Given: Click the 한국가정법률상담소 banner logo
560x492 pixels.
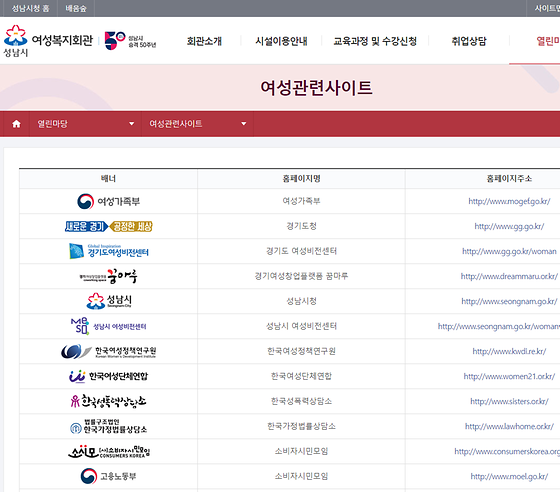Looking at the screenshot, I should coord(109,426).
